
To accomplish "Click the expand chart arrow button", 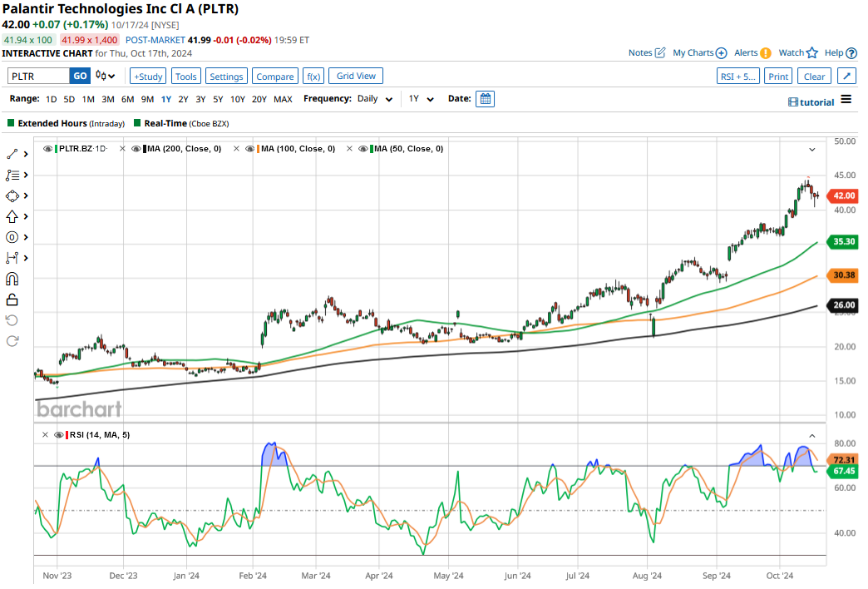I will 846,77.
